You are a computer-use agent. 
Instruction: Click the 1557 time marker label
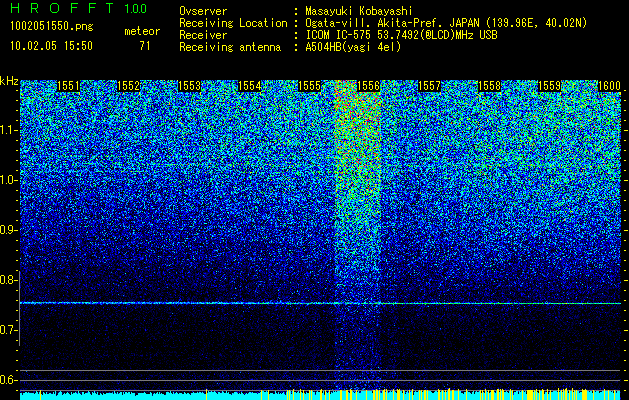pos(429,86)
